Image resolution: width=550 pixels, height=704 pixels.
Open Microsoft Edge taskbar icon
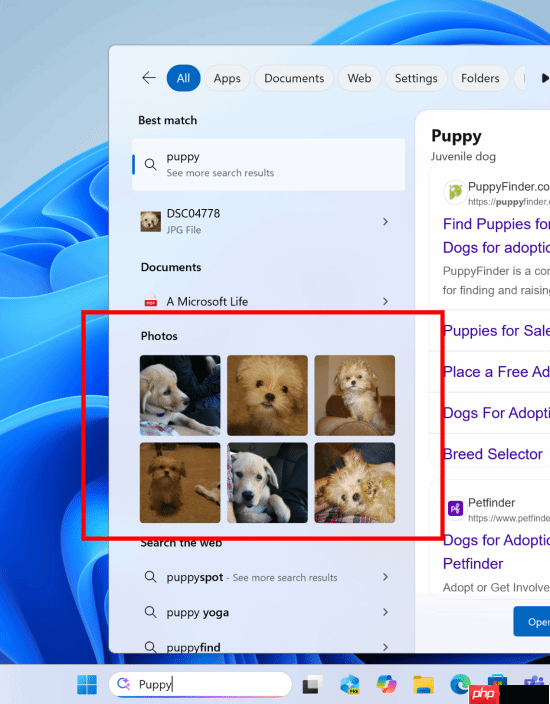(x=460, y=683)
